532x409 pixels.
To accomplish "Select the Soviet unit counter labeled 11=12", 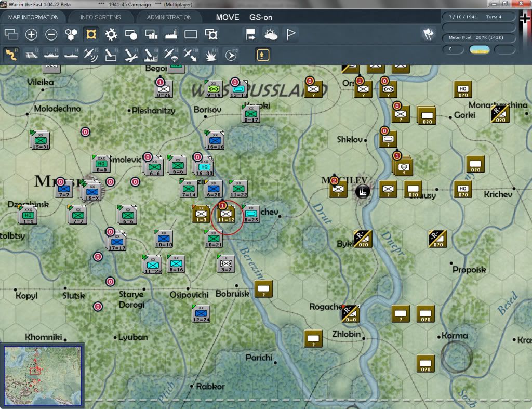I will (x=227, y=214).
